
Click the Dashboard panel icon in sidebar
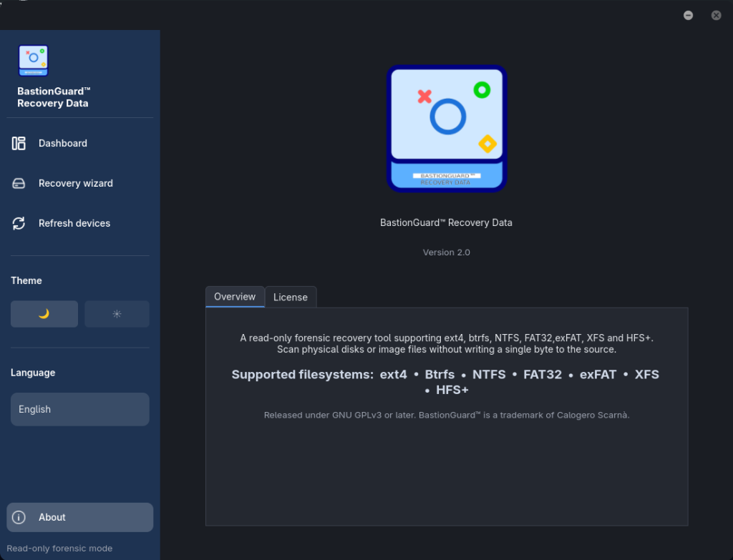click(19, 143)
